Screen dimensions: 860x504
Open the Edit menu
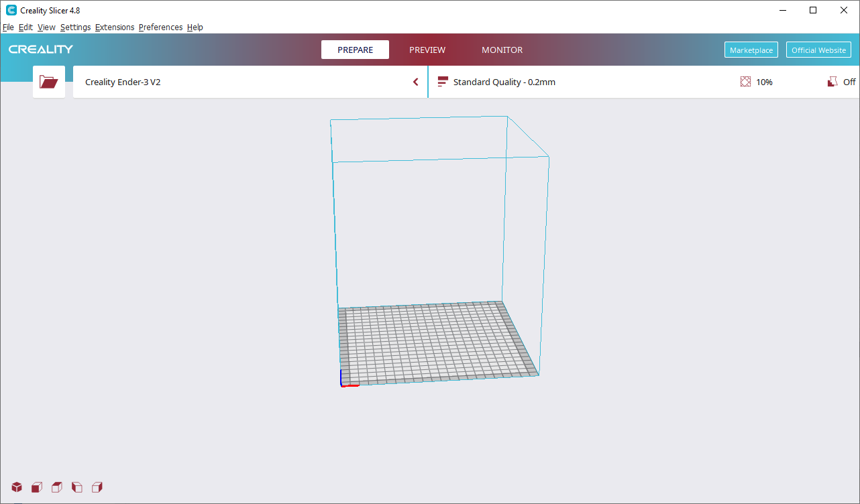coord(25,27)
